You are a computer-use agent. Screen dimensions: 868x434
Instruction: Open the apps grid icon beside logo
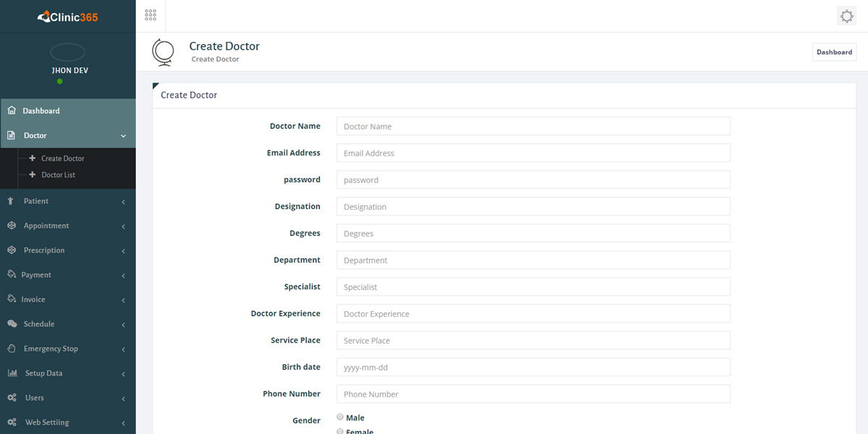point(150,14)
